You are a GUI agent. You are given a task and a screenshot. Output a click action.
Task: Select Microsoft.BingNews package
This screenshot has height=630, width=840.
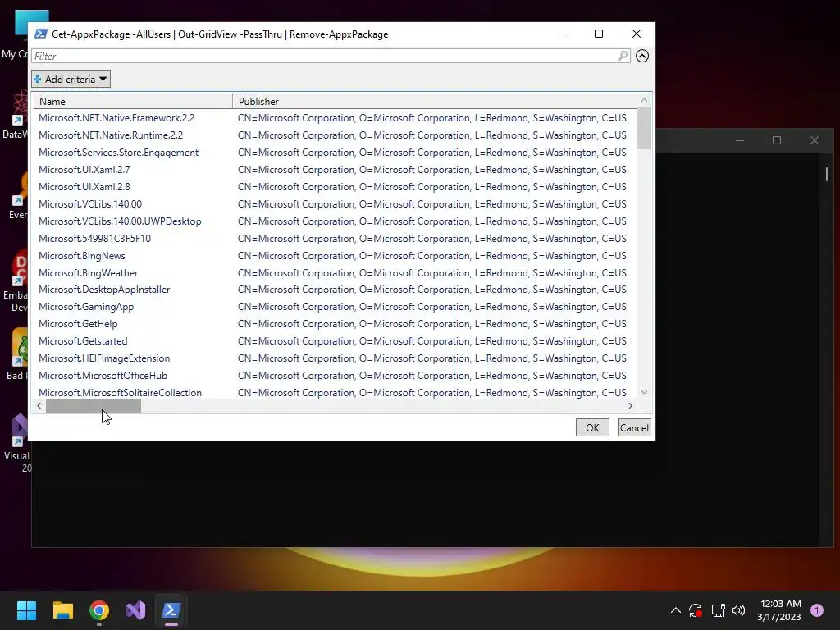[x=335, y=256]
